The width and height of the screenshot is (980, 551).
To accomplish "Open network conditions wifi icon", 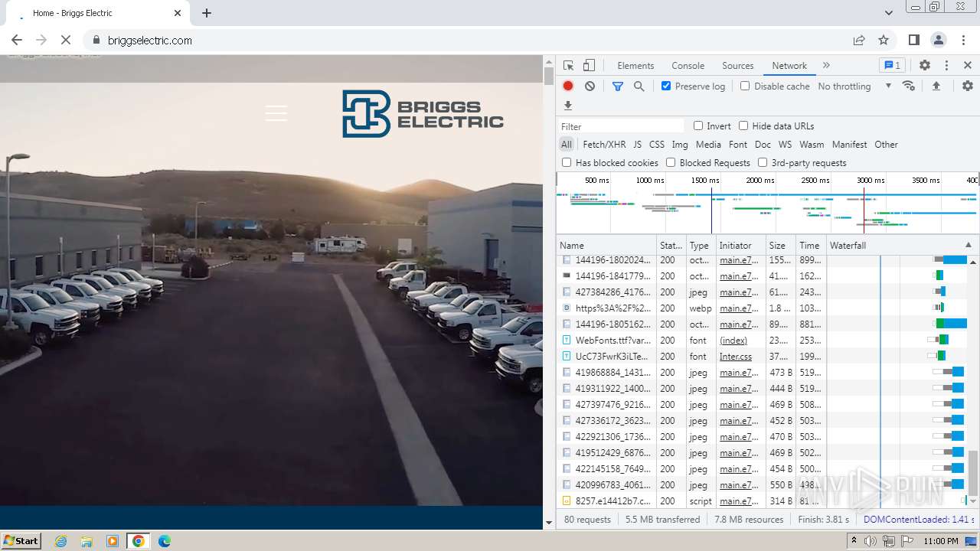I will (909, 86).
